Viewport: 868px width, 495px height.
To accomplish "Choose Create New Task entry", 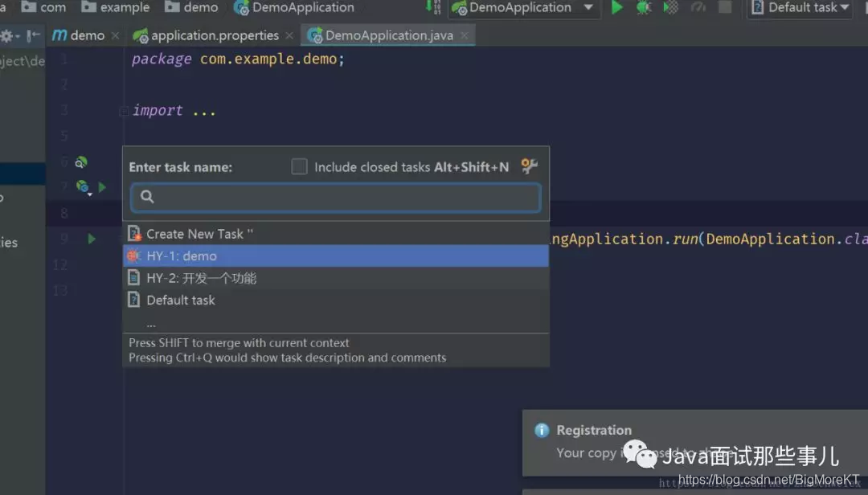I will [x=335, y=234].
